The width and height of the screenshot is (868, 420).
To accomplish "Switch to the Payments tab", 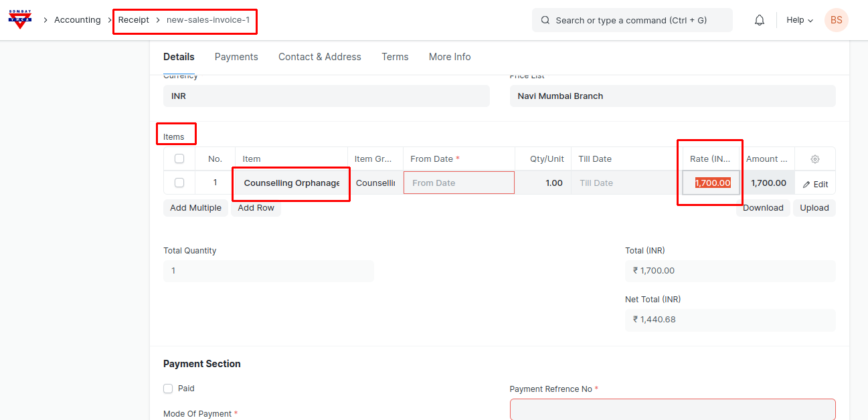I will tap(236, 57).
